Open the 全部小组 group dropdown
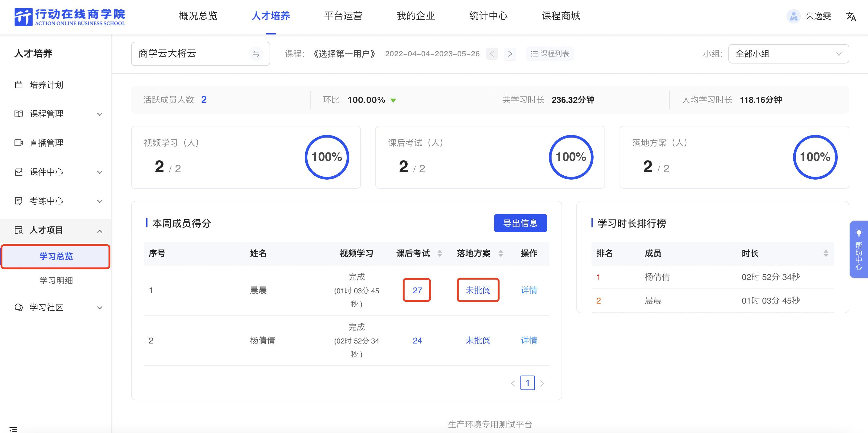 coord(788,54)
